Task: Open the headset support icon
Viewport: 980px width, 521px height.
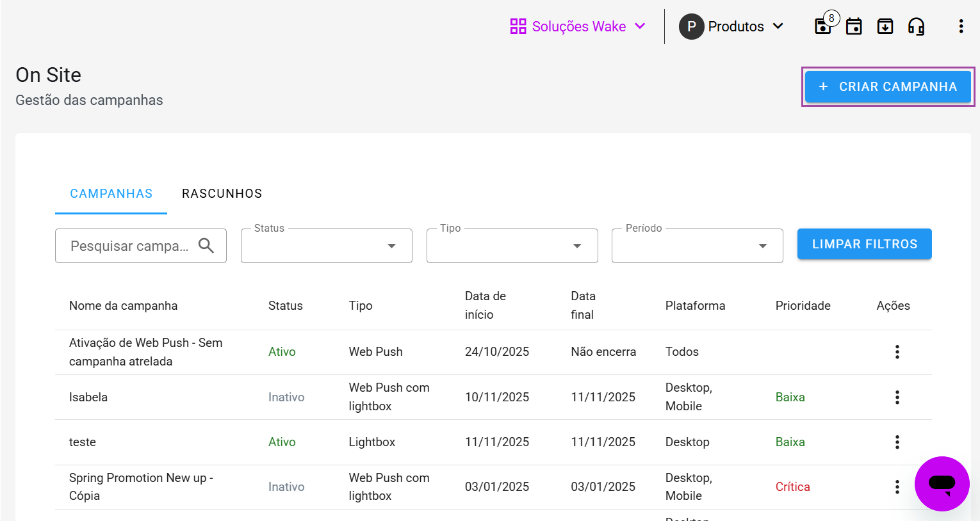Action: (x=916, y=26)
